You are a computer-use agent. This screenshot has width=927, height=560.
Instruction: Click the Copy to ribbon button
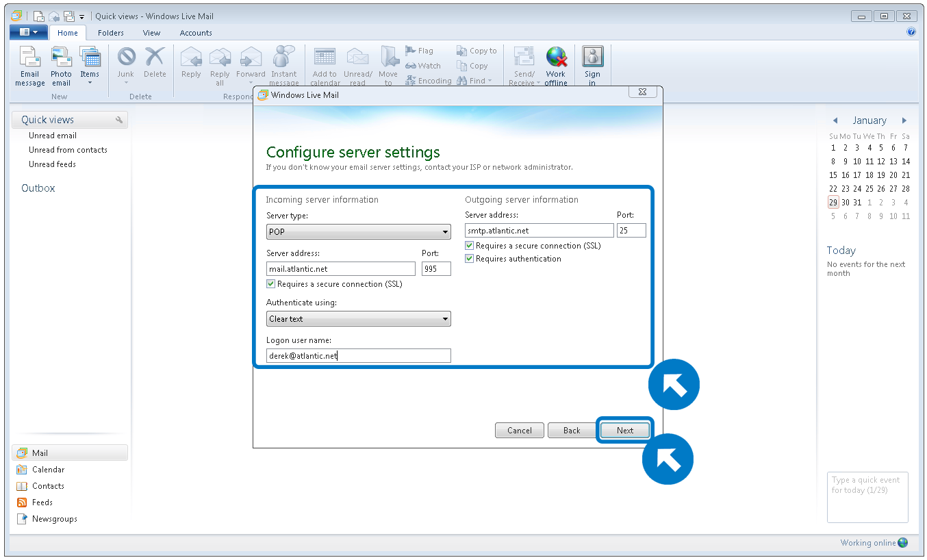[x=477, y=51]
